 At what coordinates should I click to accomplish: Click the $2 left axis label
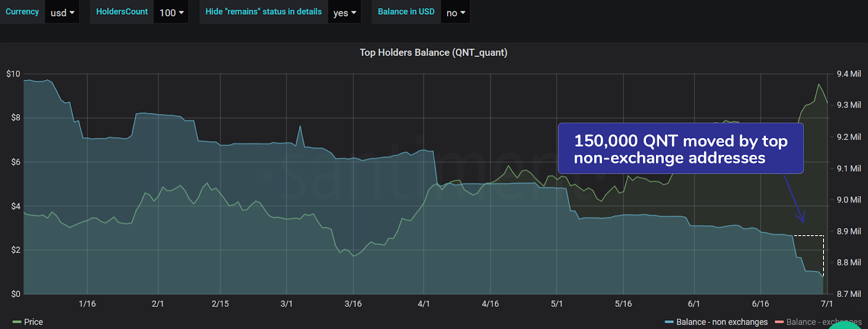[x=16, y=250]
